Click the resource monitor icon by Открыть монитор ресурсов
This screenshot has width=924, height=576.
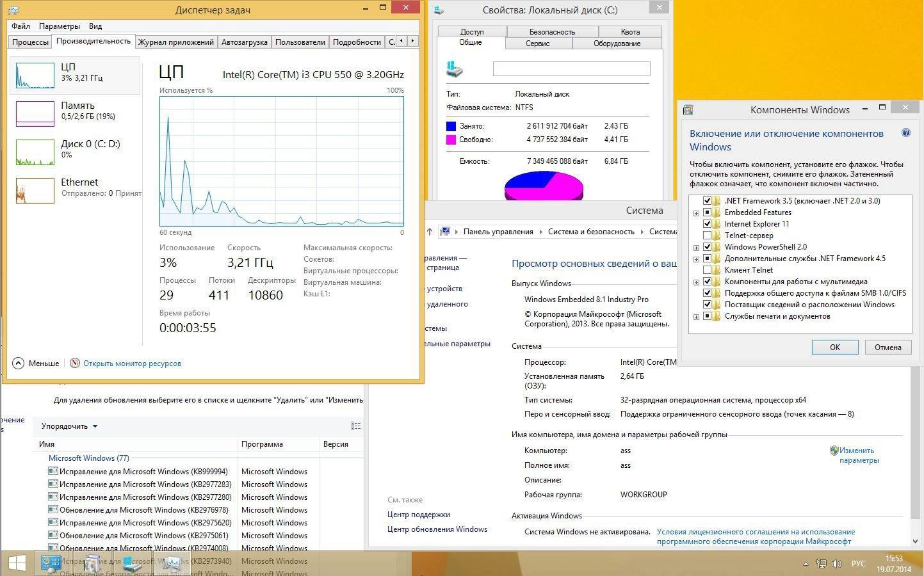[75, 363]
